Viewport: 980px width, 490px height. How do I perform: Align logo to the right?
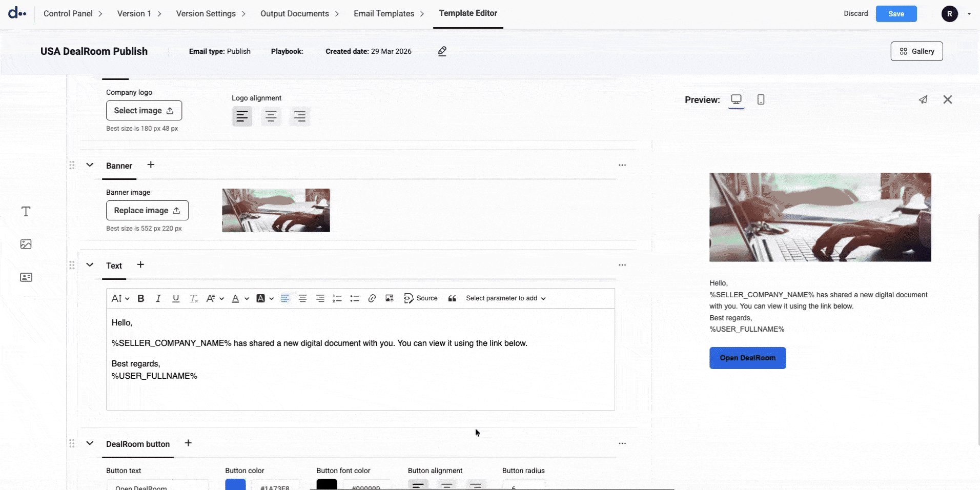click(x=299, y=116)
